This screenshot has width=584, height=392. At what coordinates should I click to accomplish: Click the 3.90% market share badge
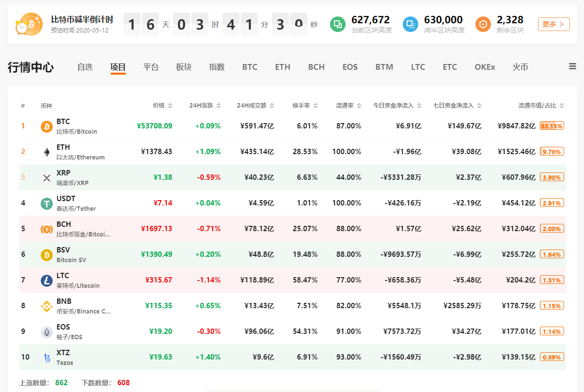(552, 177)
